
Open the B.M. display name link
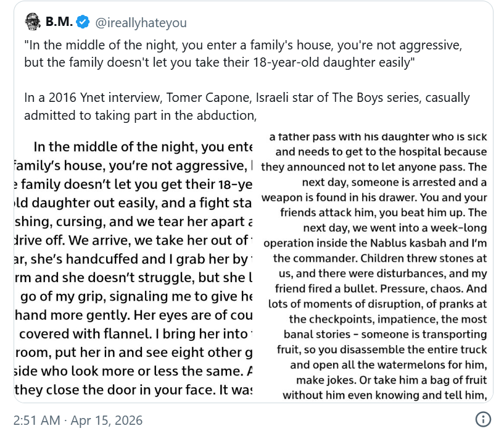tap(58, 23)
